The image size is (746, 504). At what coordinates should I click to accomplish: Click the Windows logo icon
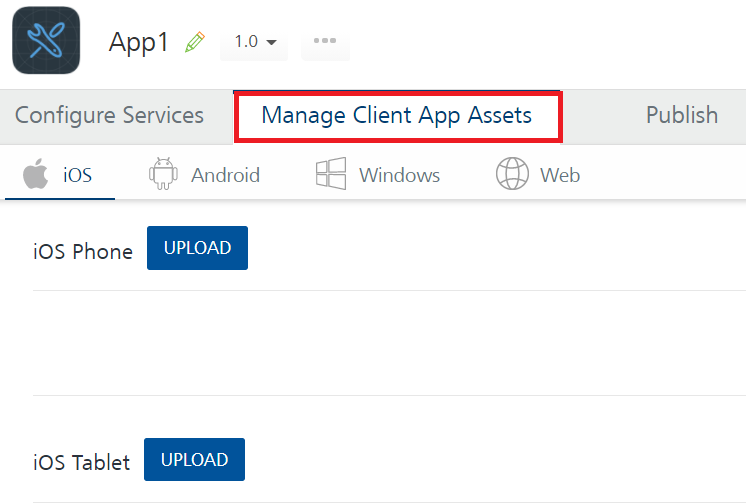pyautogui.click(x=330, y=174)
